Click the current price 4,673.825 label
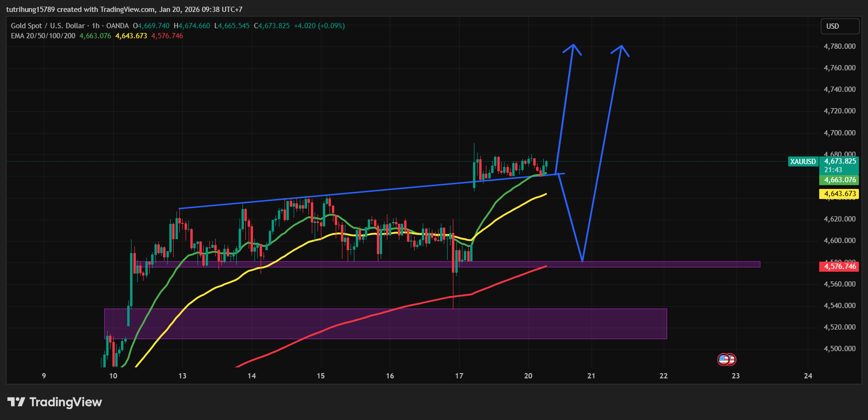The height and width of the screenshot is (420, 868). pyautogui.click(x=840, y=161)
